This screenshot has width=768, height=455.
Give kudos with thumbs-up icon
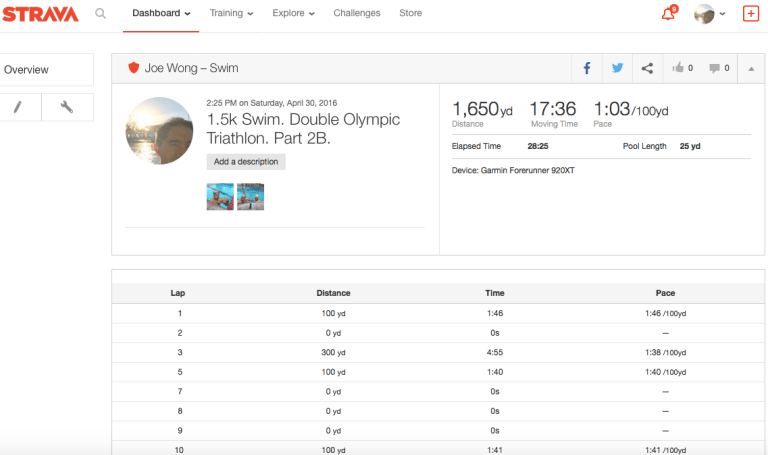(x=682, y=68)
